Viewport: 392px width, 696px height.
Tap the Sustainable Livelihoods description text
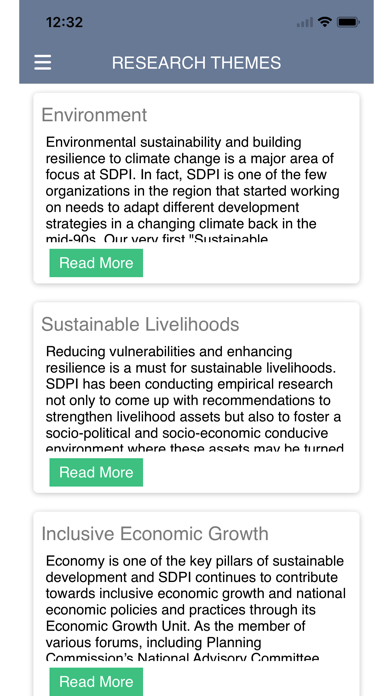(194, 400)
